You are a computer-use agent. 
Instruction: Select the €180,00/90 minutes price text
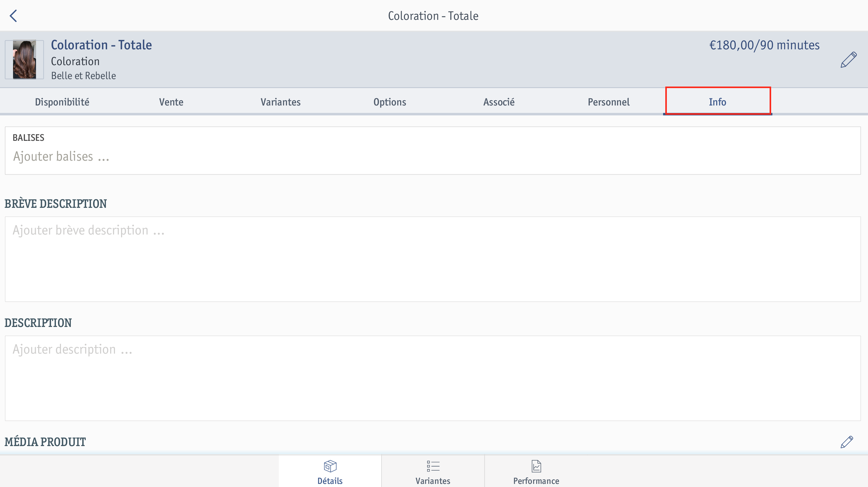pos(764,45)
